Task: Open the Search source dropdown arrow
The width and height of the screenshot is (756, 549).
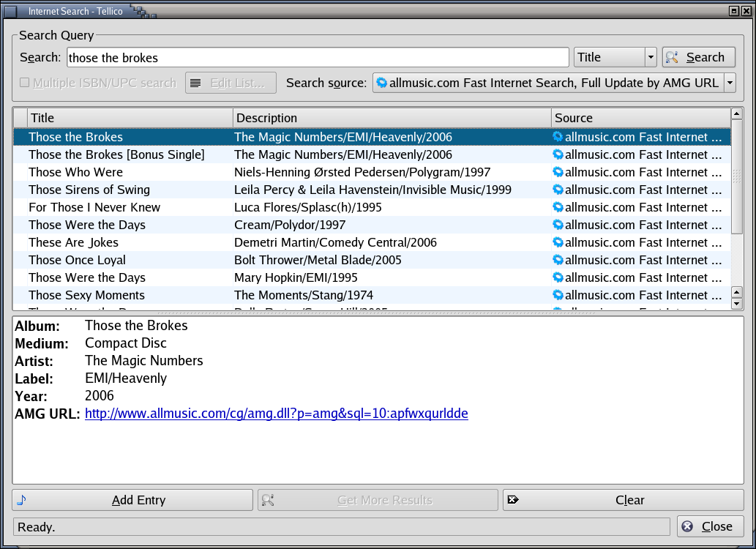Action: (730, 83)
